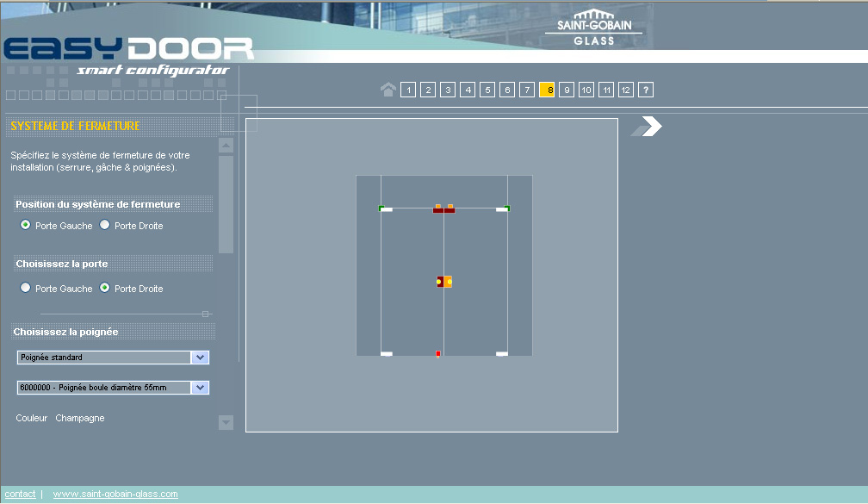Screen dimensions: 868x504
Task: Select Porte Gauche for closing system position
Action: point(26,225)
